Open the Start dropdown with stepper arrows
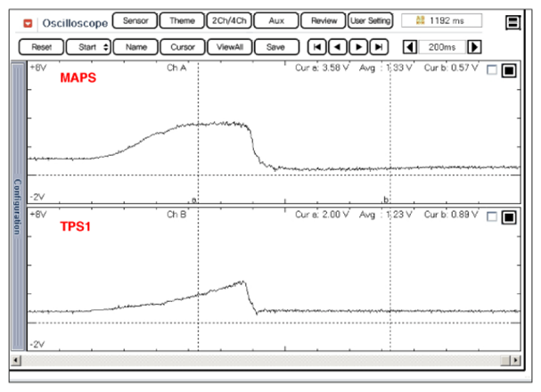 [x=88, y=47]
